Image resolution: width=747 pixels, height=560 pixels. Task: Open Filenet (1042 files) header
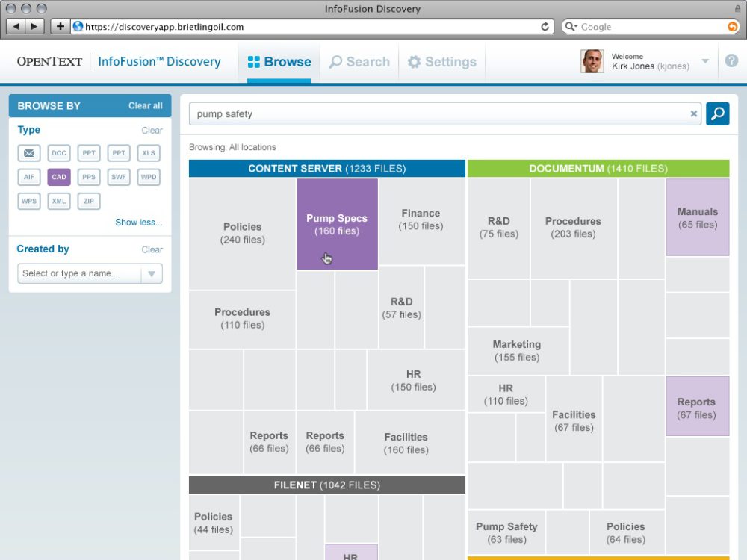pos(327,485)
